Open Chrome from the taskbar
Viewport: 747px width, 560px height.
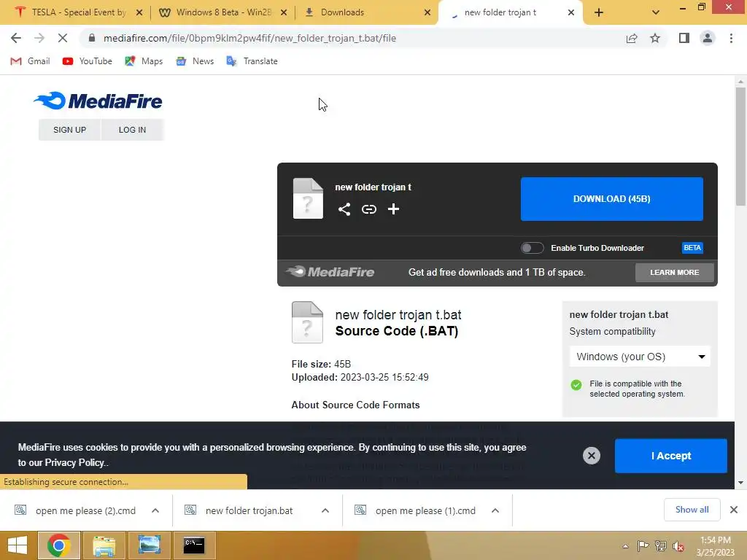pos(59,545)
